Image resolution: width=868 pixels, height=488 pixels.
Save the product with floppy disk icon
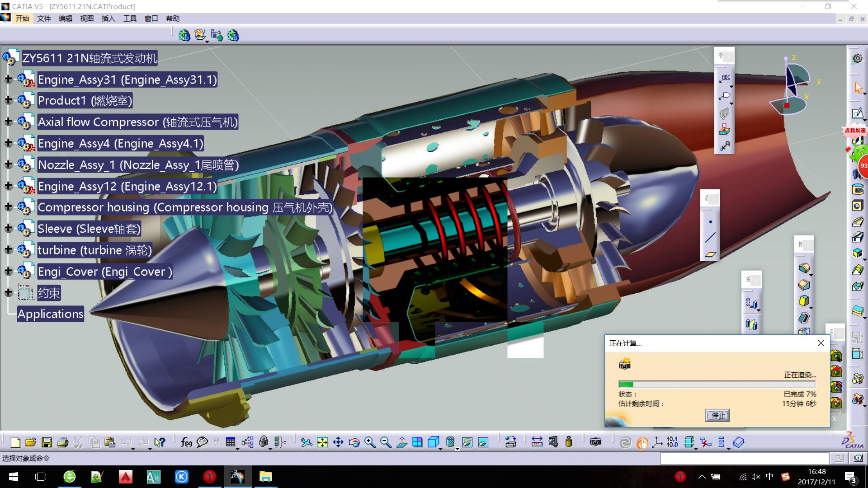click(x=47, y=442)
